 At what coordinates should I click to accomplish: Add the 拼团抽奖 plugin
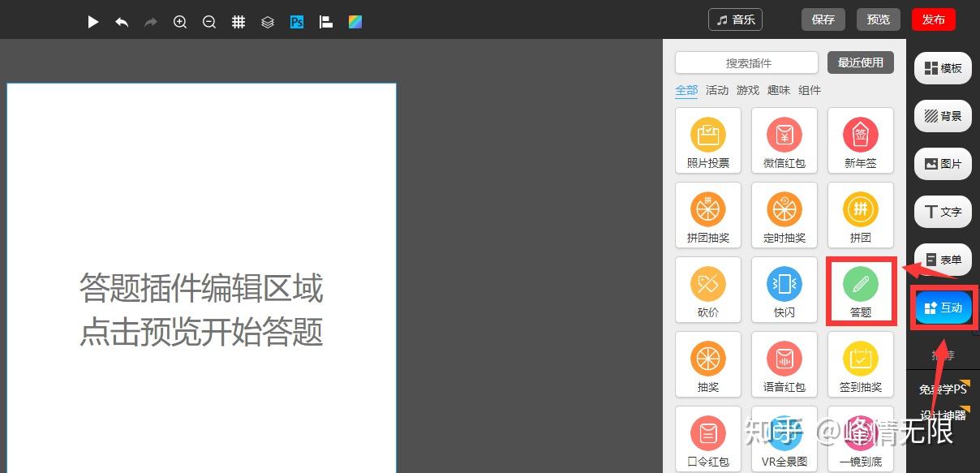pos(708,215)
